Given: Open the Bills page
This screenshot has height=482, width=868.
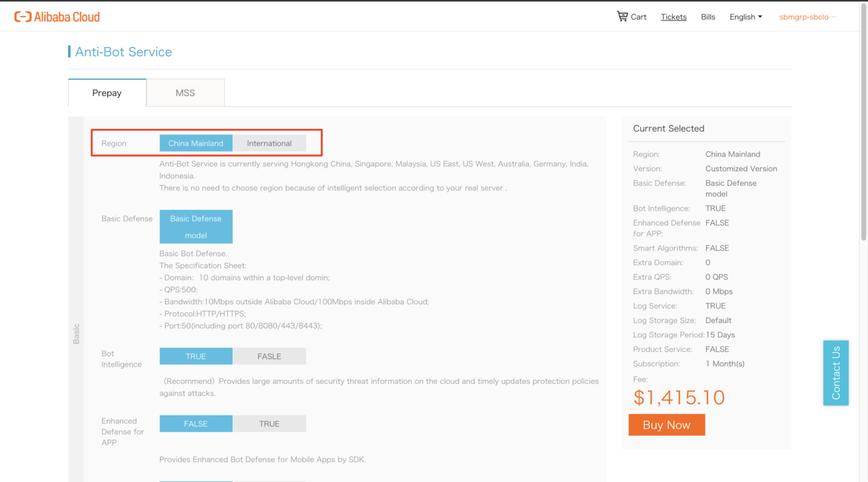Looking at the screenshot, I should (x=708, y=17).
